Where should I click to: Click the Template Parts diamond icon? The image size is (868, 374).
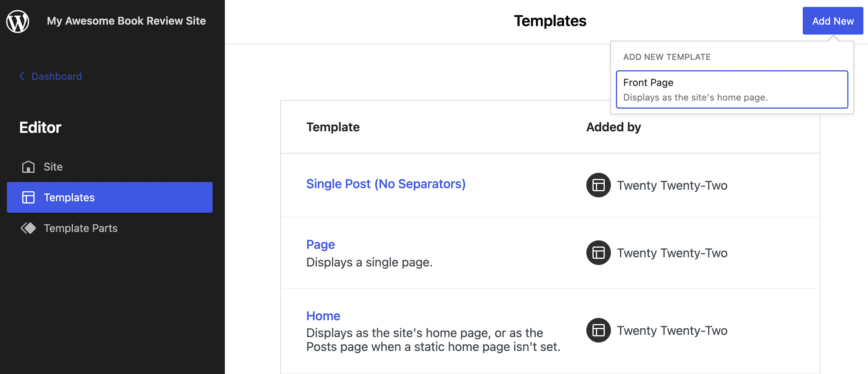[28, 228]
